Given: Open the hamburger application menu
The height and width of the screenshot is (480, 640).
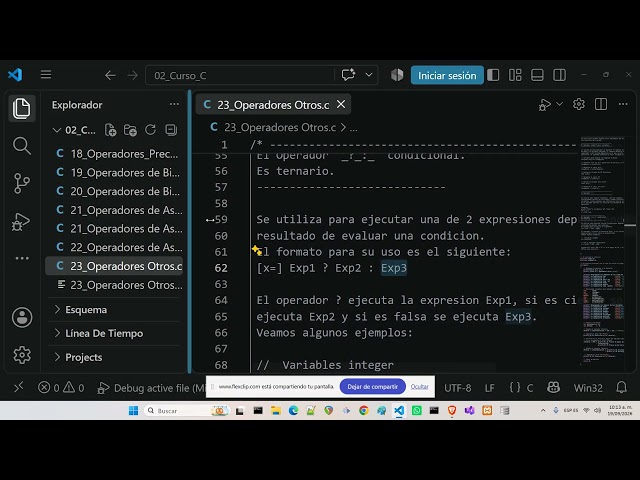Looking at the screenshot, I should pos(46,75).
